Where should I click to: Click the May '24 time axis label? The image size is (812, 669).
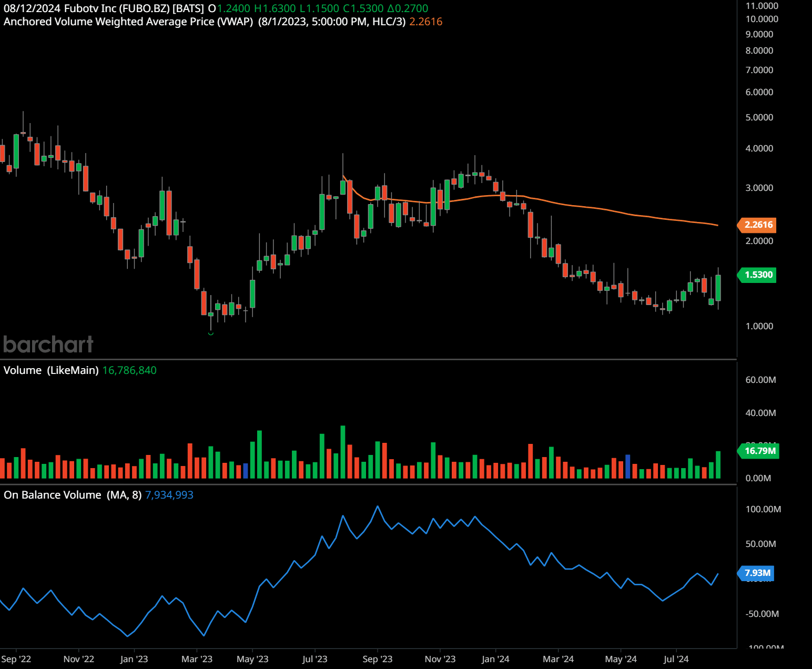click(x=621, y=659)
